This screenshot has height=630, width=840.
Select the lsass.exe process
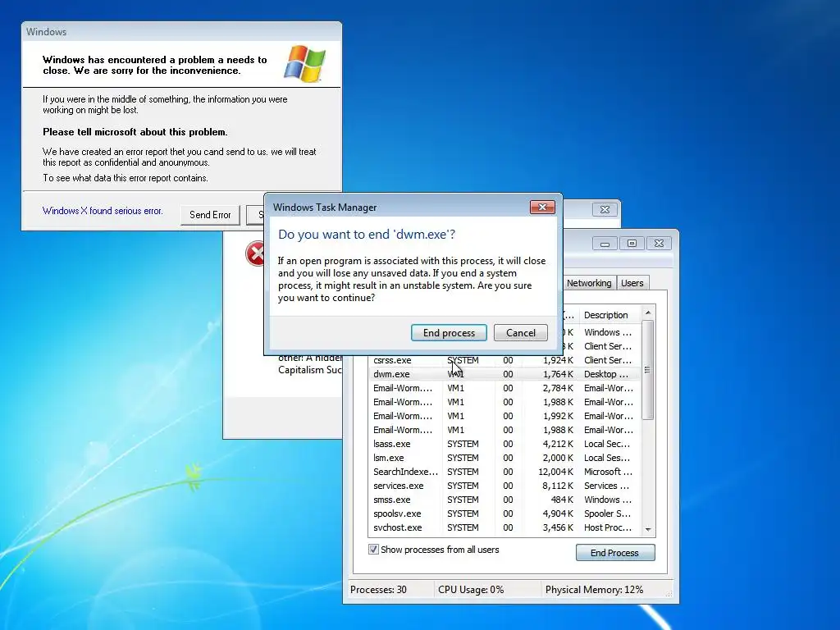click(x=505, y=444)
